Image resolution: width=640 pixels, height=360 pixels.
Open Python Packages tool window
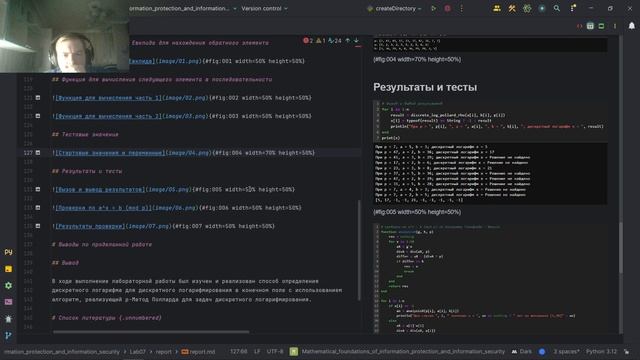pos(8,252)
